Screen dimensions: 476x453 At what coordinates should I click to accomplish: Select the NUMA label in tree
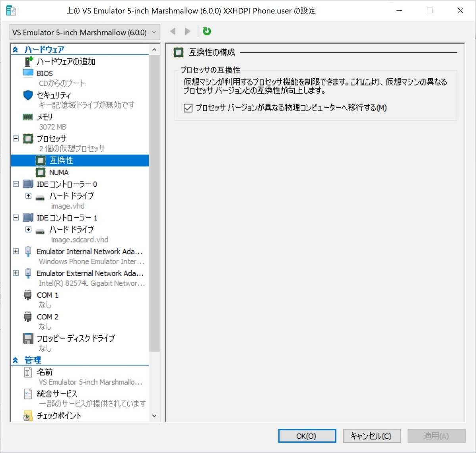click(x=59, y=172)
